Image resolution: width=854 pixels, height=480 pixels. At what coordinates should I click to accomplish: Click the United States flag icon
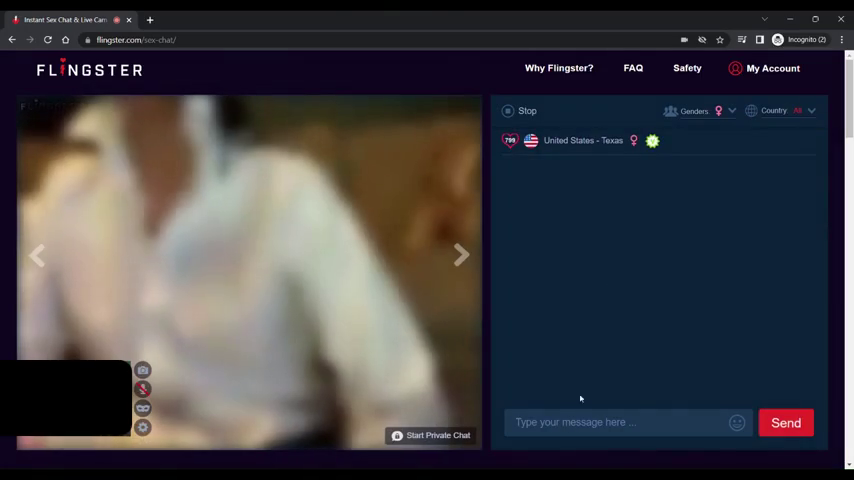pyautogui.click(x=531, y=141)
